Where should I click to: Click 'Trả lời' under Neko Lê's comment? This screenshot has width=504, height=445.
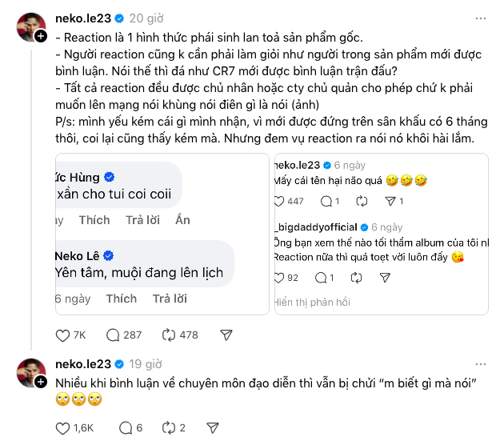click(x=170, y=299)
